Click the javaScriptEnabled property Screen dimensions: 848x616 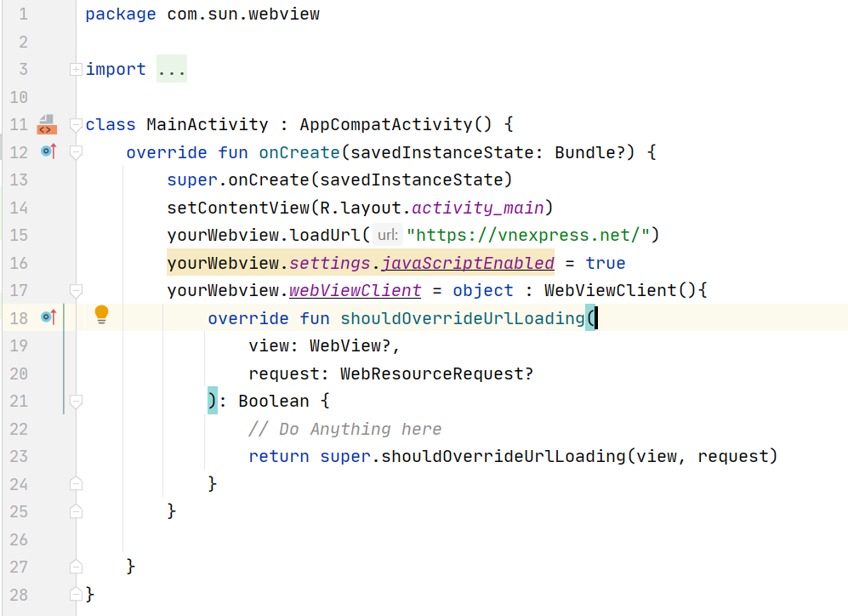(468, 263)
